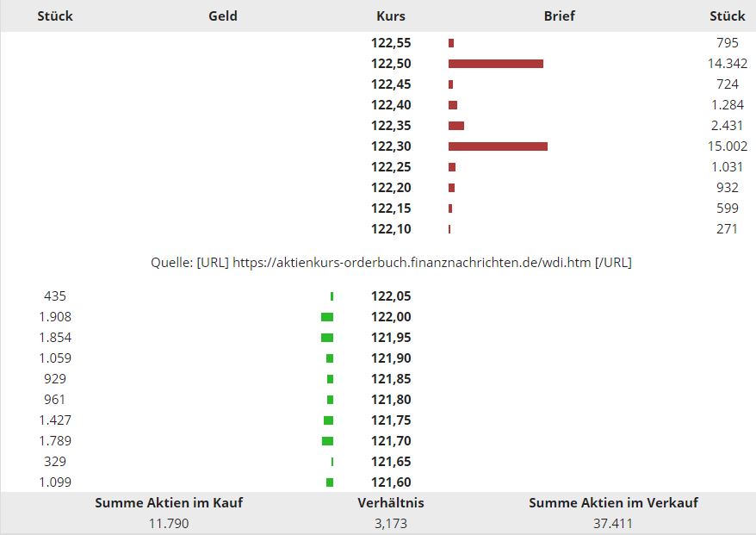Image resolution: width=756 pixels, height=535 pixels.
Task: Click the bid quantity 1.908
Action: pyautogui.click(x=55, y=316)
